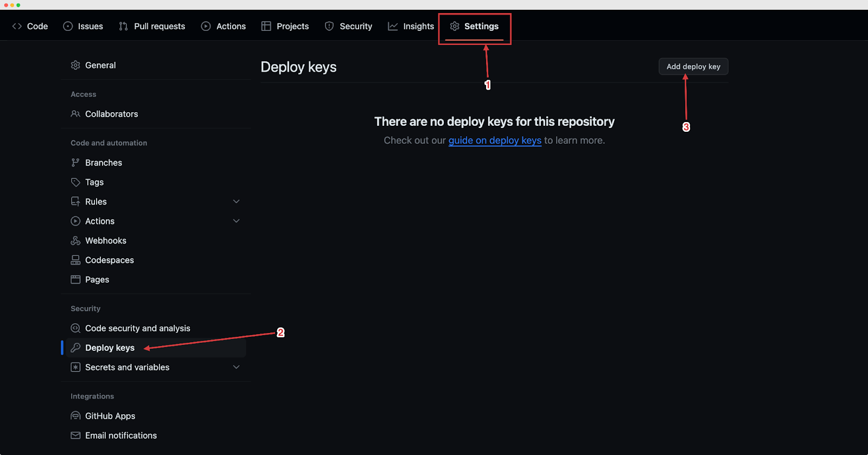
Task: Switch to the Pull requests tab
Action: pyautogui.click(x=152, y=26)
